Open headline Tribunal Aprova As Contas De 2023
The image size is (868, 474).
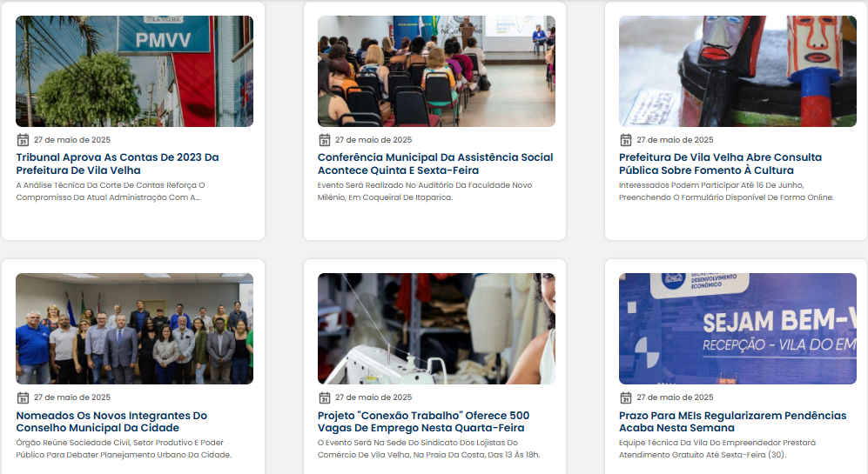(x=118, y=164)
